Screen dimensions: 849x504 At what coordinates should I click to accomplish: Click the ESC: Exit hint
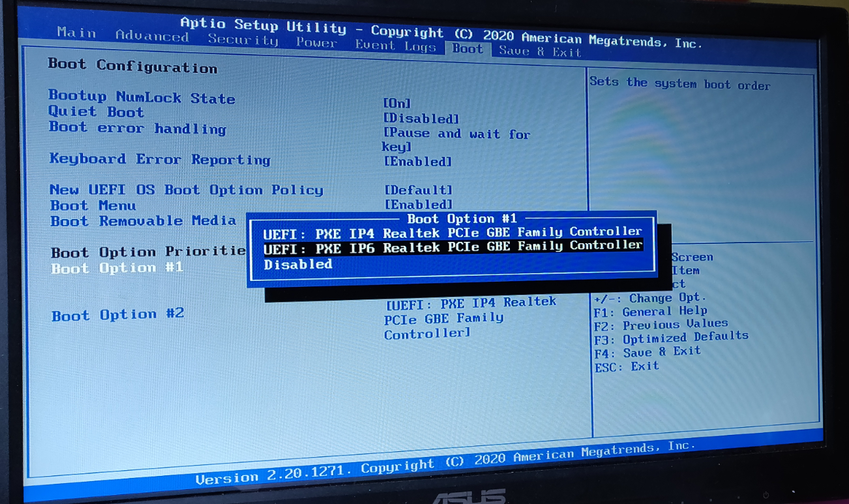627,367
